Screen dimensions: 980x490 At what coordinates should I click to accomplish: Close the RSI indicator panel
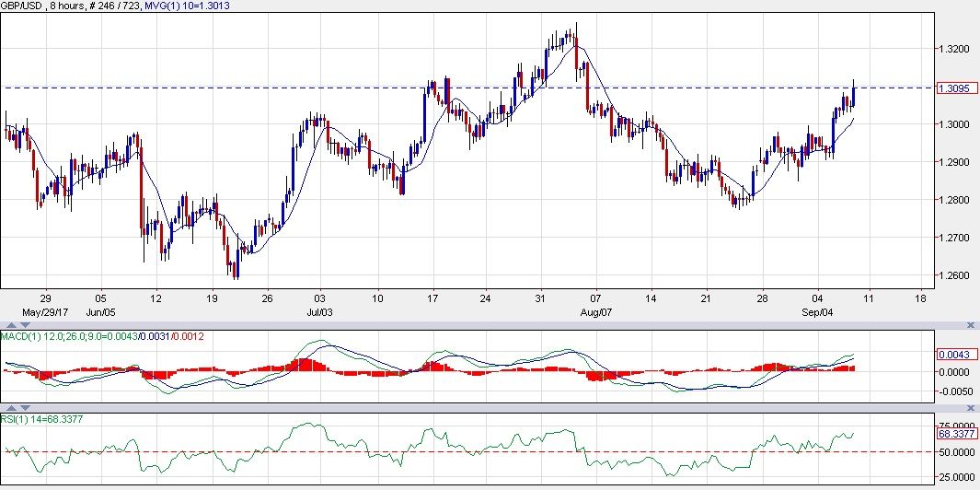click(971, 406)
